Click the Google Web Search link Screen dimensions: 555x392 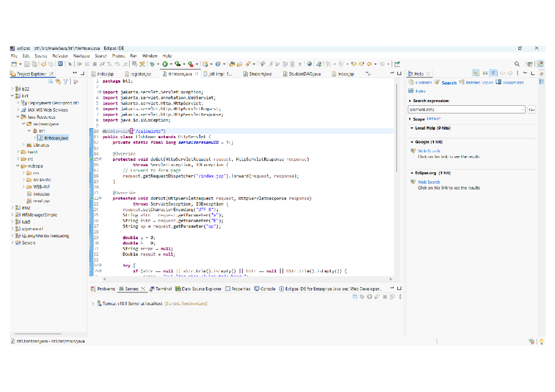point(429,151)
